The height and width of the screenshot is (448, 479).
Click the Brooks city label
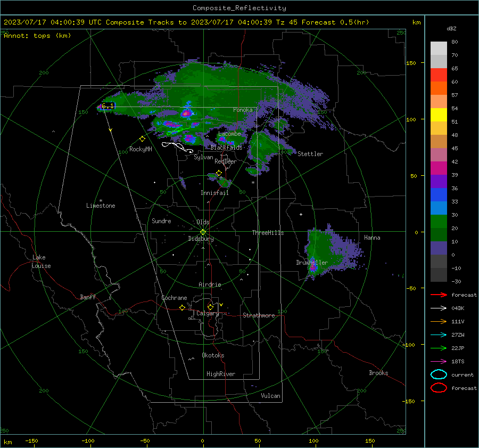pos(378,373)
